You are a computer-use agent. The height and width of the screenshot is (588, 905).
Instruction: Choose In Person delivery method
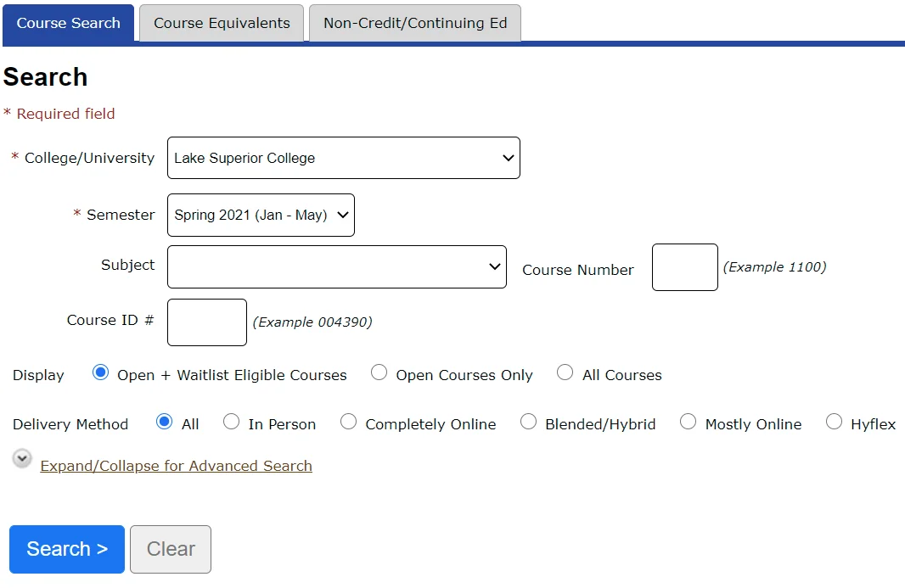(x=232, y=422)
